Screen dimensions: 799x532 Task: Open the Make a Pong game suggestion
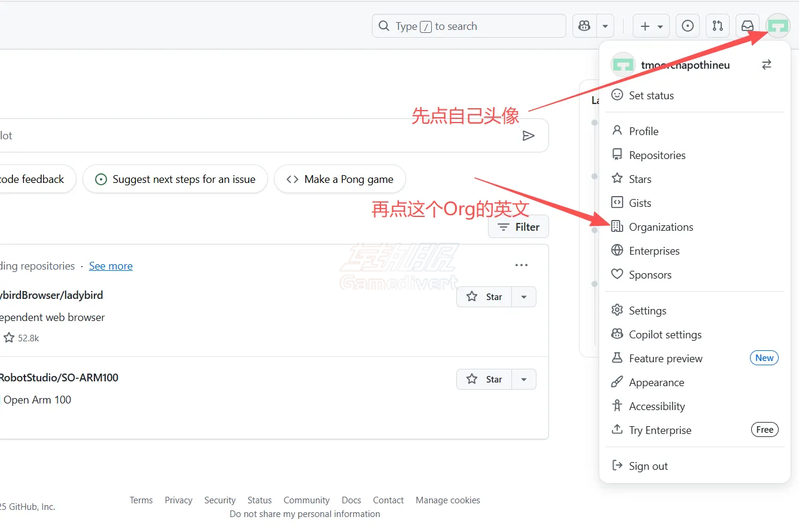(340, 179)
